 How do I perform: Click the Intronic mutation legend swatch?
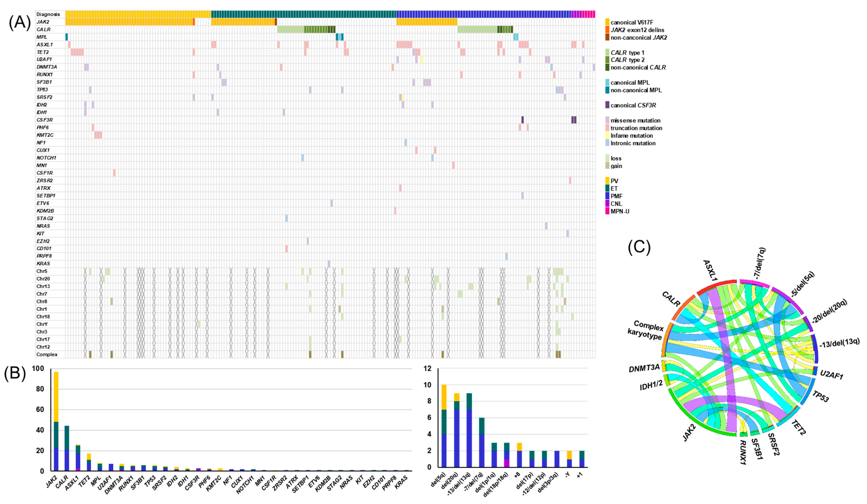point(607,143)
